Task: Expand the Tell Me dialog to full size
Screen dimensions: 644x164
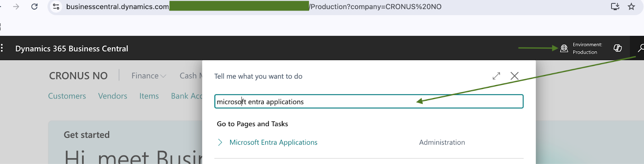Action: click(x=496, y=76)
